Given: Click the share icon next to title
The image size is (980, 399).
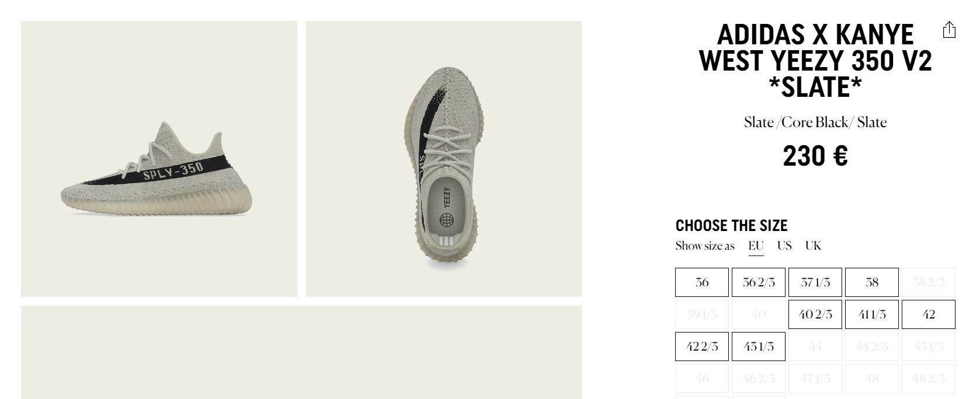Looking at the screenshot, I should pos(949,30).
